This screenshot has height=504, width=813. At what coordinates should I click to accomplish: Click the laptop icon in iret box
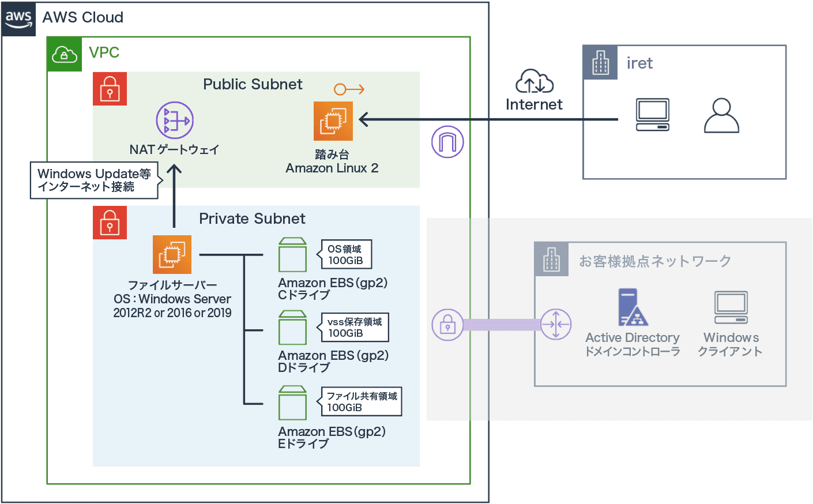[653, 115]
